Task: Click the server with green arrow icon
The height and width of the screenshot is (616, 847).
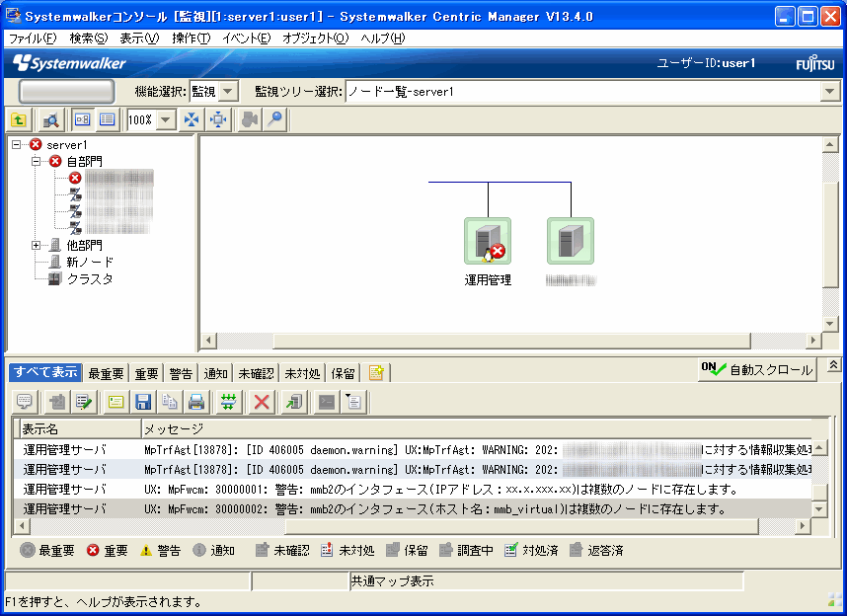Action: click(294, 402)
